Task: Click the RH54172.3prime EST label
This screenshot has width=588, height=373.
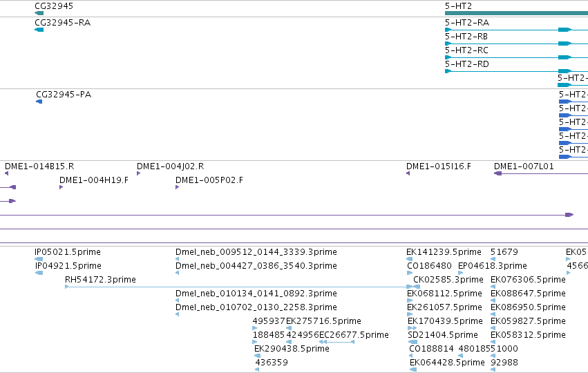Action: (100, 280)
